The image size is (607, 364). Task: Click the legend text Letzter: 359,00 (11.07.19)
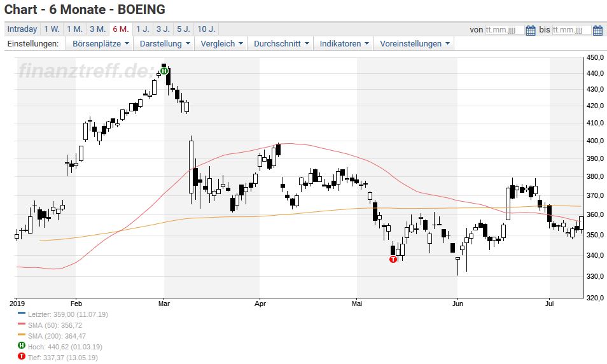[67, 314]
